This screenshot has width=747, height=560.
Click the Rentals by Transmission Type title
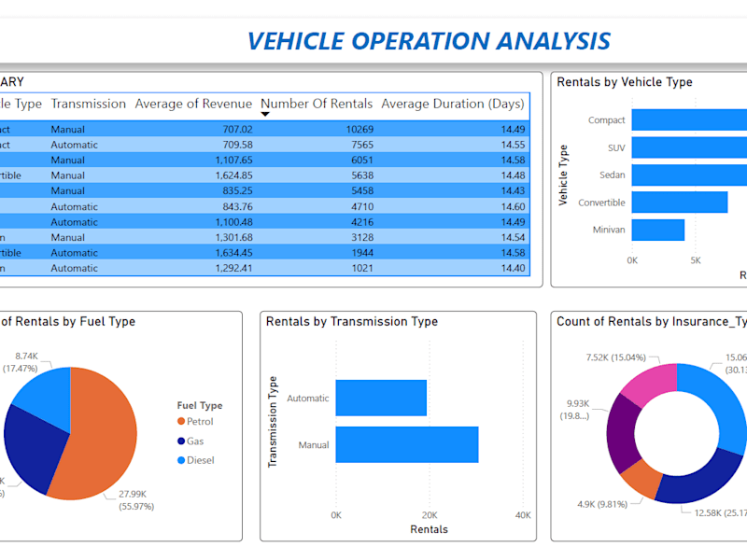pyautogui.click(x=352, y=321)
